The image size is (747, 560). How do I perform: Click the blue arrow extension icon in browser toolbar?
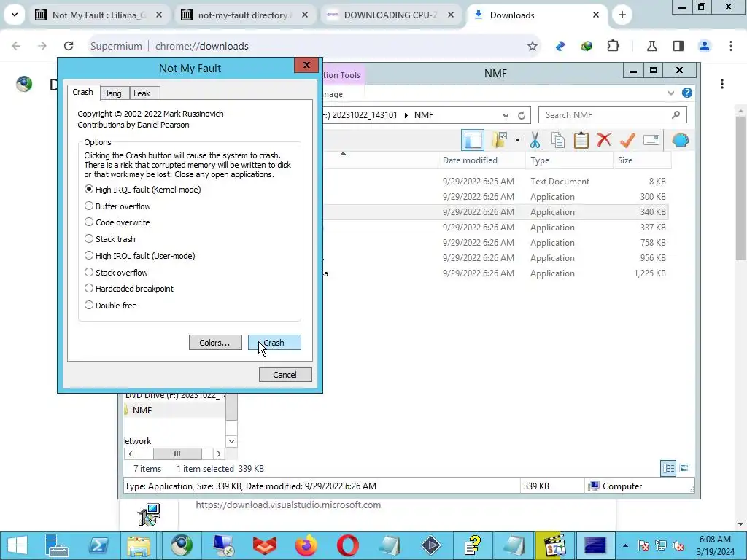click(x=560, y=46)
